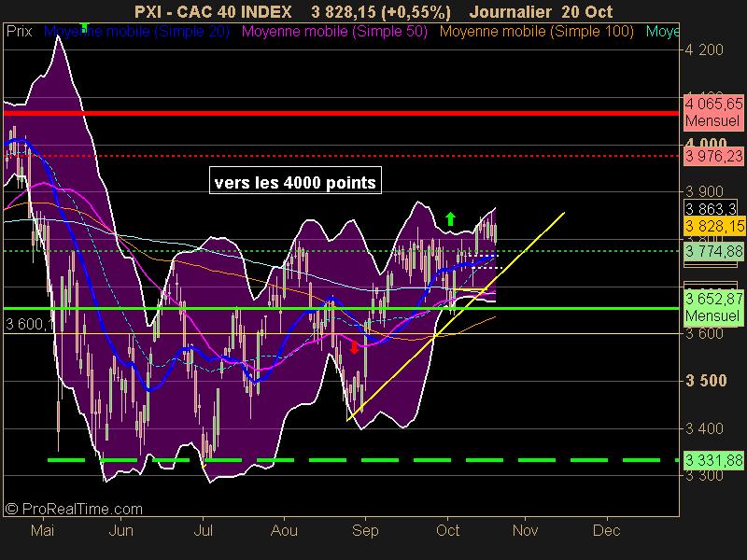The height and width of the screenshot is (560, 747).
Task: Click the 'Dec' month label
Action: (x=606, y=530)
